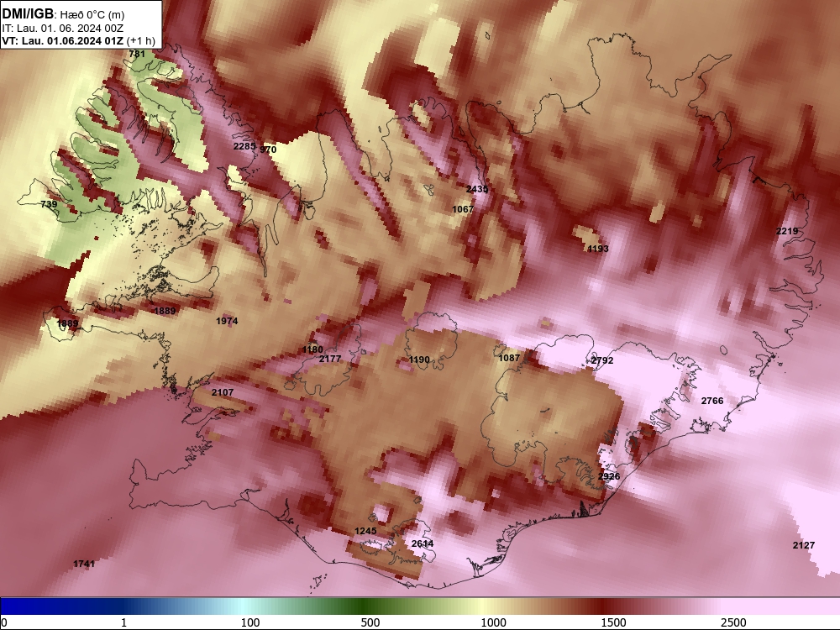Screen dimensions: 840x630
Task: Click the legend tick label "1000"
Action: pyautogui.click(x=493, y=622)
